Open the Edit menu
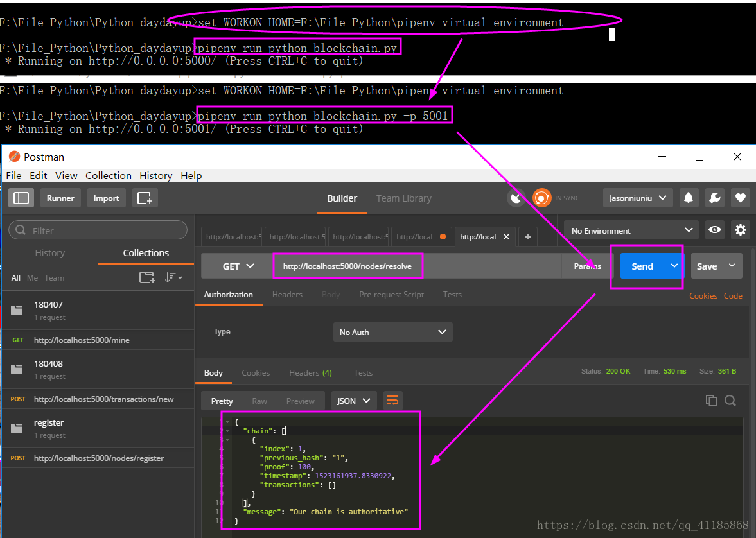The height and width of the screenshot is (538, 756). [x=38, y=175]
